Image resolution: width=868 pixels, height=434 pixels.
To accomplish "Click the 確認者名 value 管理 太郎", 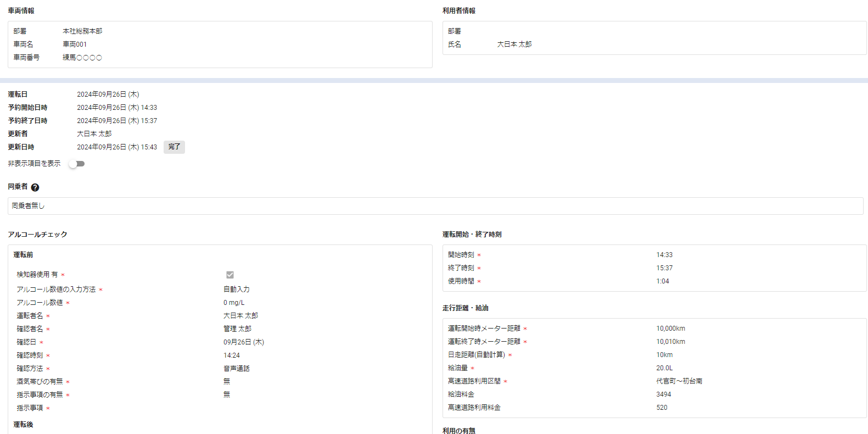I will (237, 329).
